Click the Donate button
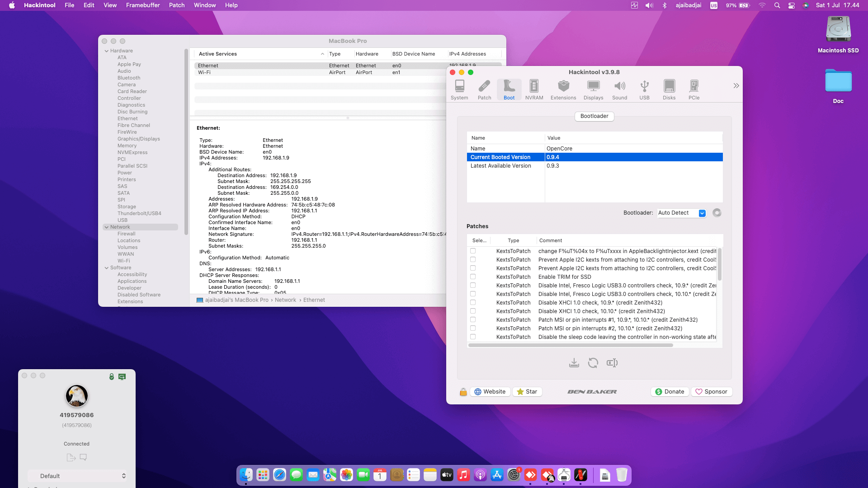Screen dimensions: 868x488 click(x=670, y=392)
